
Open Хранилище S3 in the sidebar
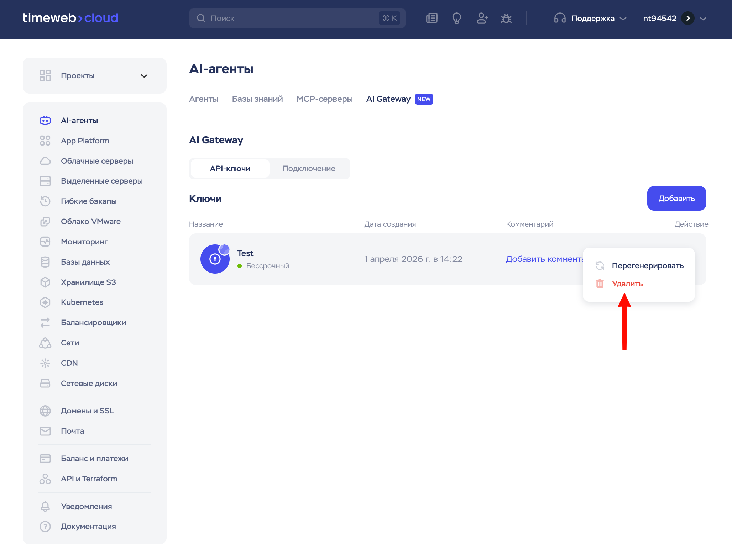click(88, 282)
